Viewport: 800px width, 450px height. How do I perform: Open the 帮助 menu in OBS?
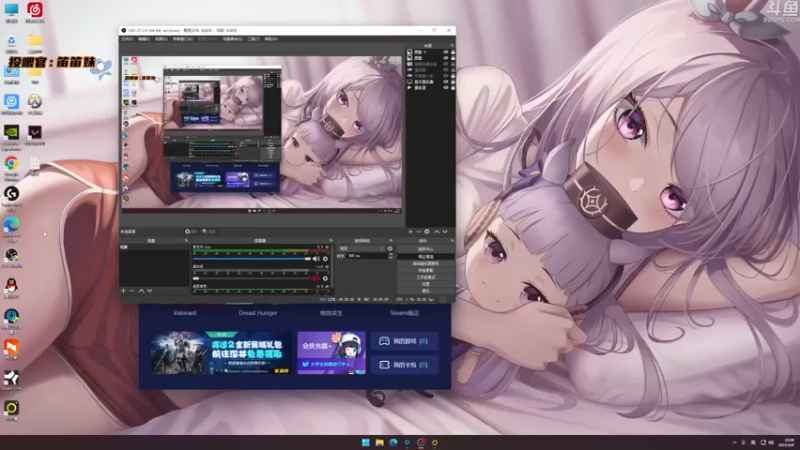tap(271, 39)
